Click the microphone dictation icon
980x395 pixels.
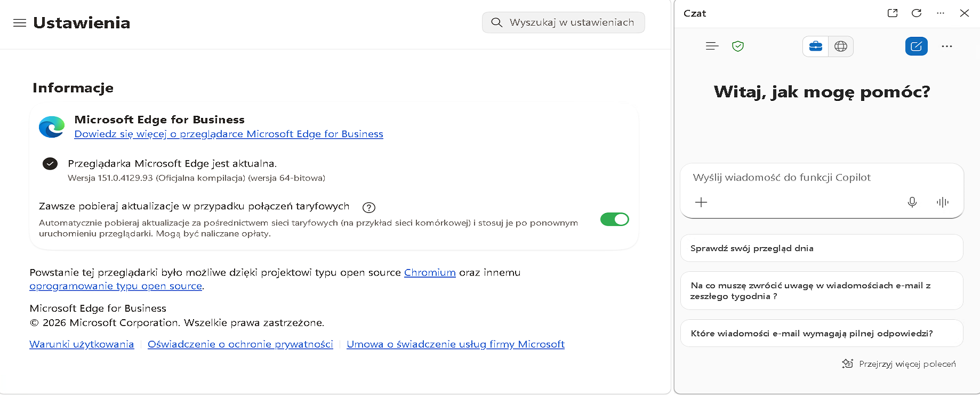click(912, 202)
